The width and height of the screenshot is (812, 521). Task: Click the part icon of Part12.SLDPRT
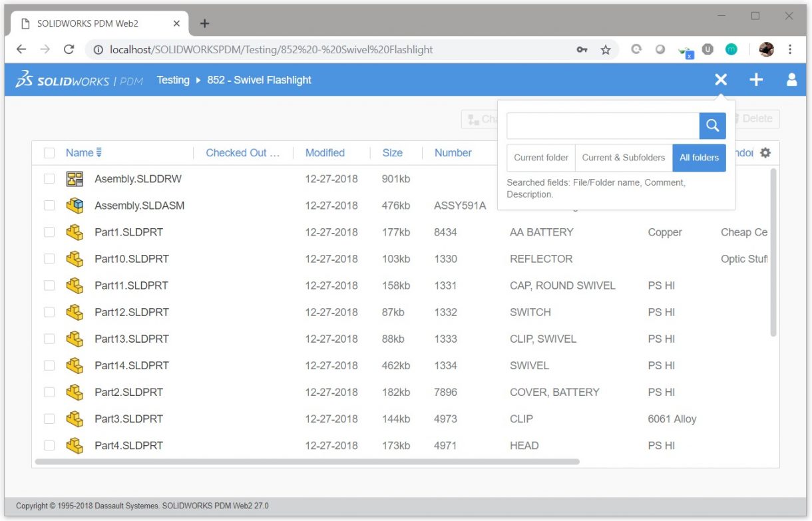75,312
